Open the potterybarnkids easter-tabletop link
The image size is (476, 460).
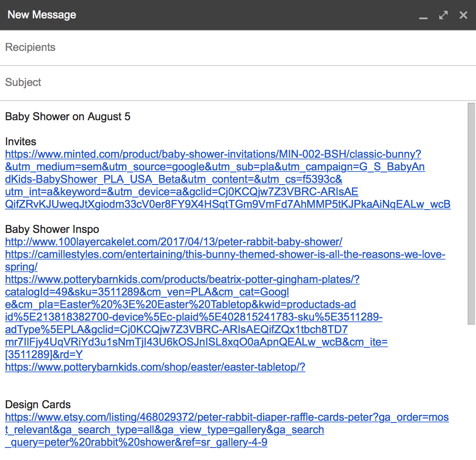tap(155, 367)
